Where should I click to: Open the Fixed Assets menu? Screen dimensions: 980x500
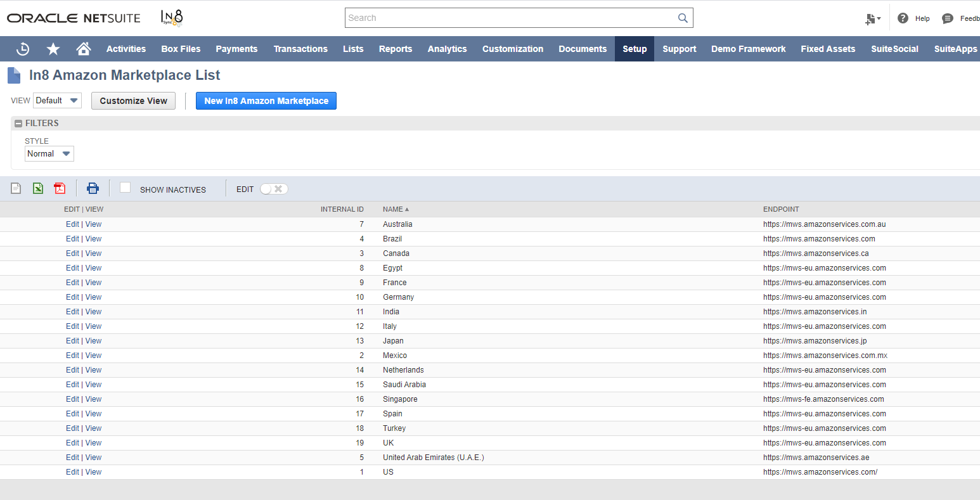828,49
